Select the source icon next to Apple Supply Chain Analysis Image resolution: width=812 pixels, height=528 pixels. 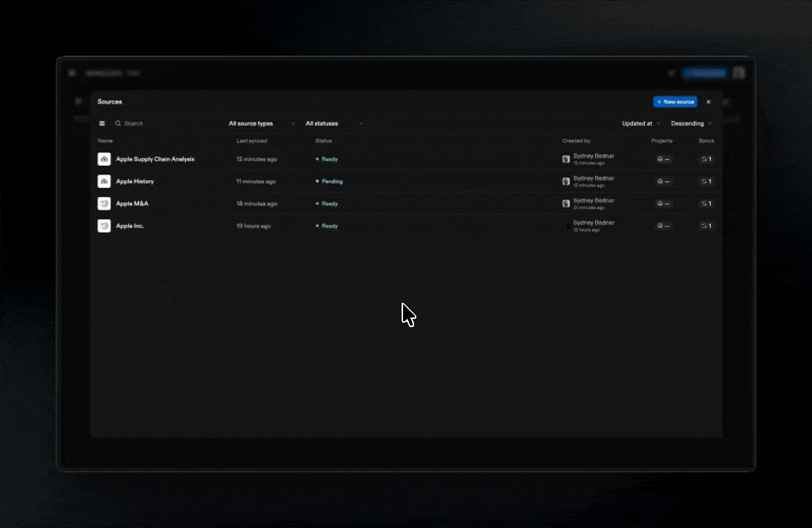tap(104, 159)
